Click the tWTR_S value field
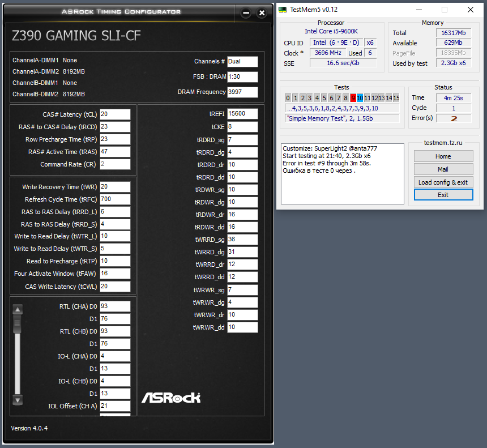 tap(115, 249)
